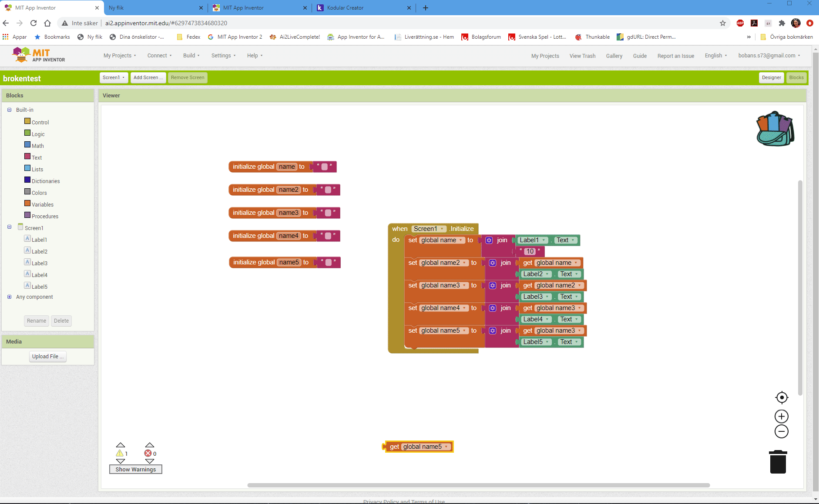Go to previous error with up arrow
This screenshot has width=819, height=504.
[150, 445]
